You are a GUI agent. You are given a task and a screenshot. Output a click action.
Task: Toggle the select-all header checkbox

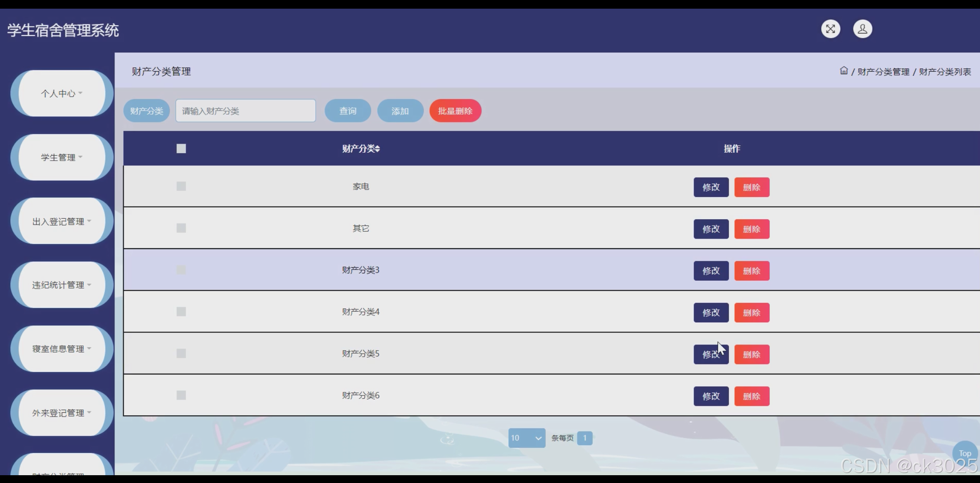[x=181, y=149]
